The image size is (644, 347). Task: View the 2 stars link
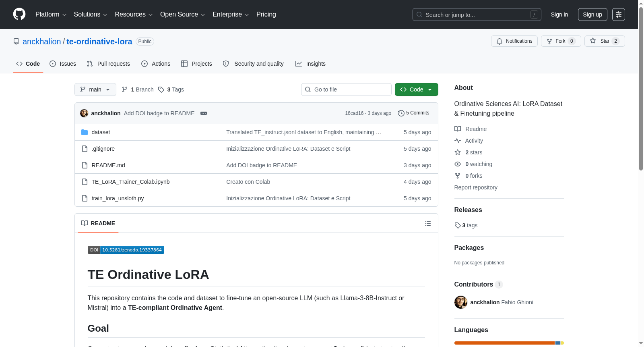[469, 152]
